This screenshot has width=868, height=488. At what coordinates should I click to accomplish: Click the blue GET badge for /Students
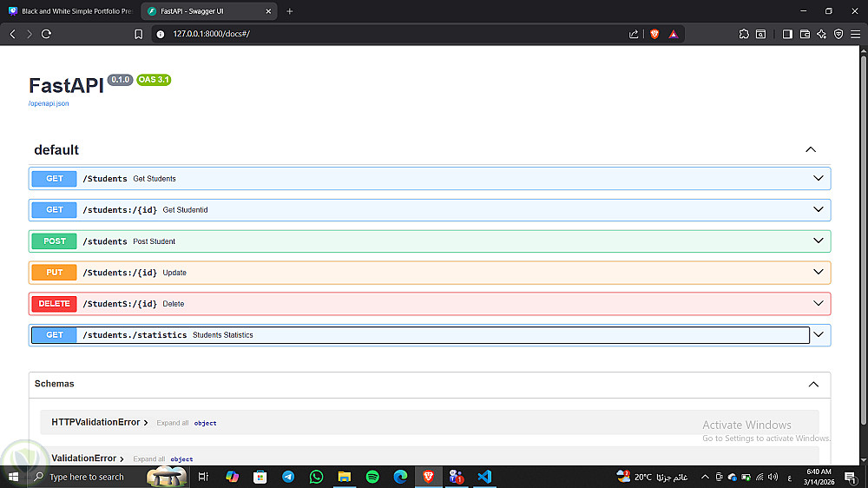click(54, 178)
